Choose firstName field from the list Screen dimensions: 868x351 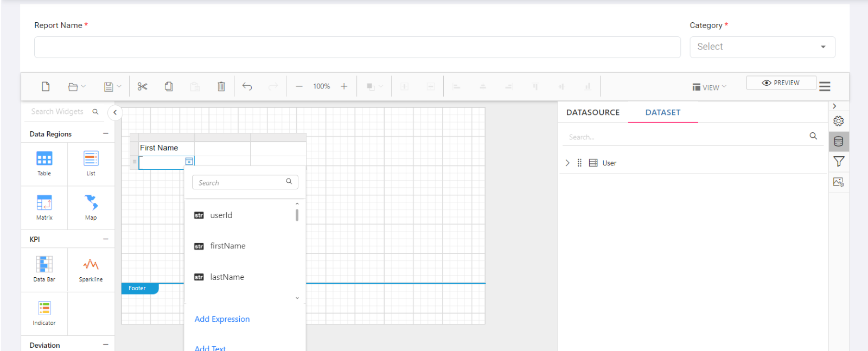[x=228, y=246]
